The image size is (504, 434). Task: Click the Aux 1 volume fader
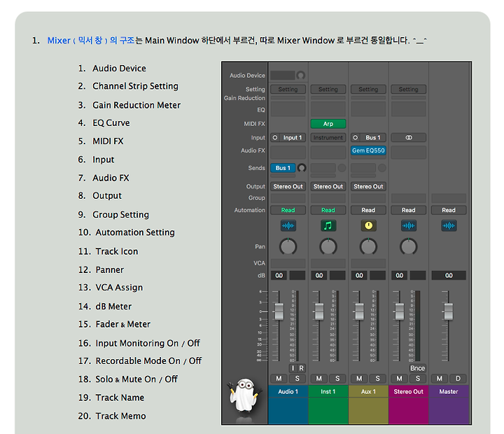click(x=359, y=311)
